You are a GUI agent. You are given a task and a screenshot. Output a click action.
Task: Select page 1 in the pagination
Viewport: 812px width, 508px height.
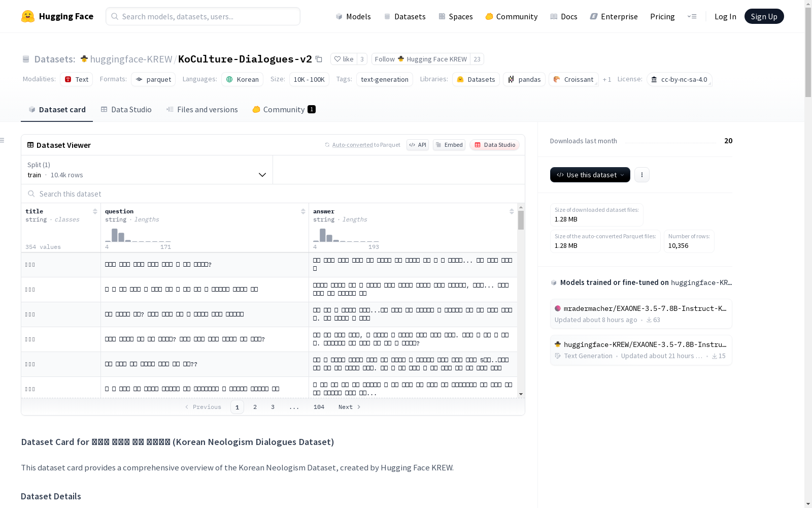pyautogui.click(x=237, y=407)
